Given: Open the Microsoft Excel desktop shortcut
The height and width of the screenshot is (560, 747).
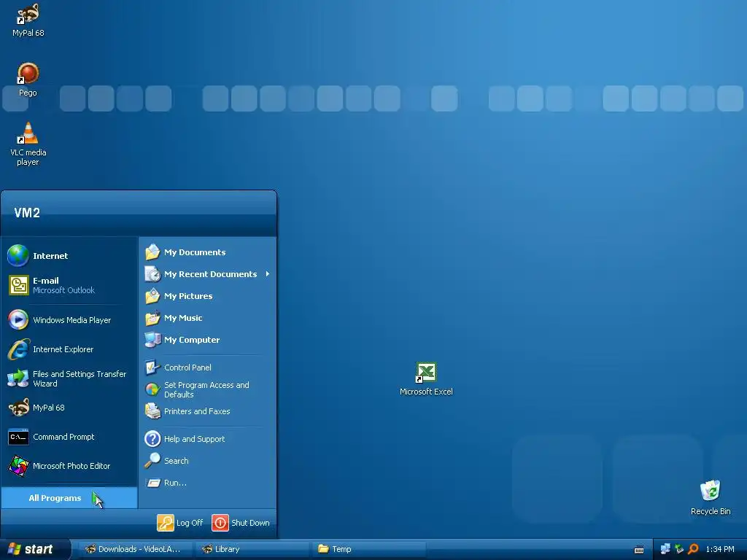Looking at the screenshot, I should 426,373.
